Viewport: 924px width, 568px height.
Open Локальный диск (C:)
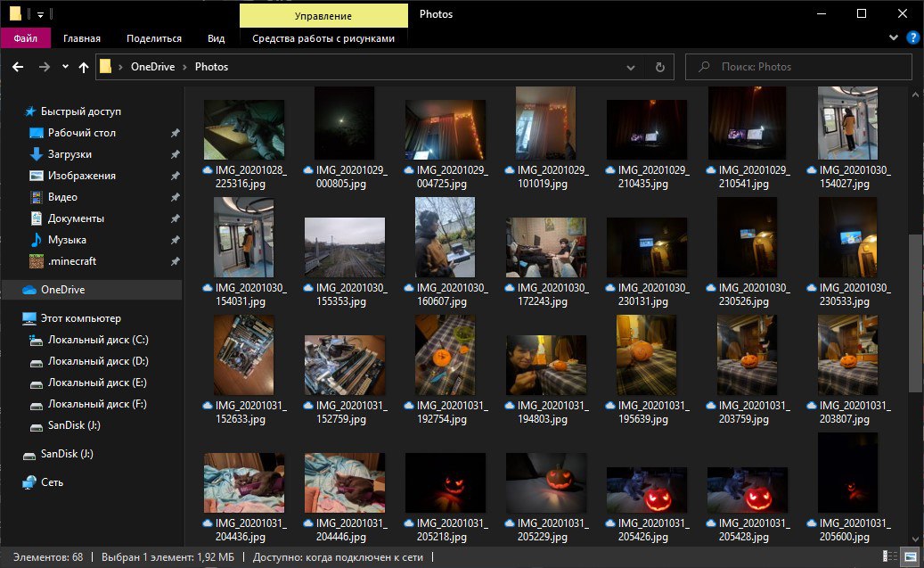98,340
